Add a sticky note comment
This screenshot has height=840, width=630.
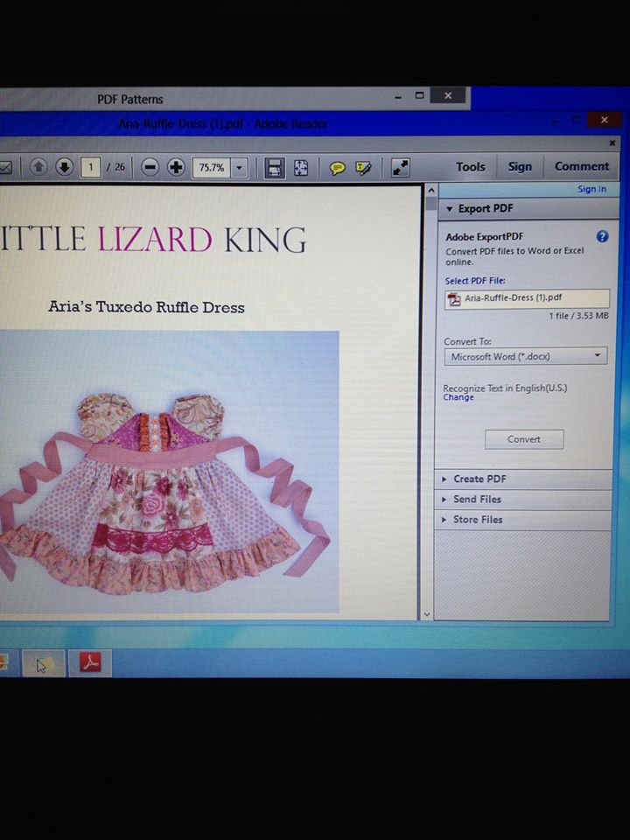tap(337, 169)
